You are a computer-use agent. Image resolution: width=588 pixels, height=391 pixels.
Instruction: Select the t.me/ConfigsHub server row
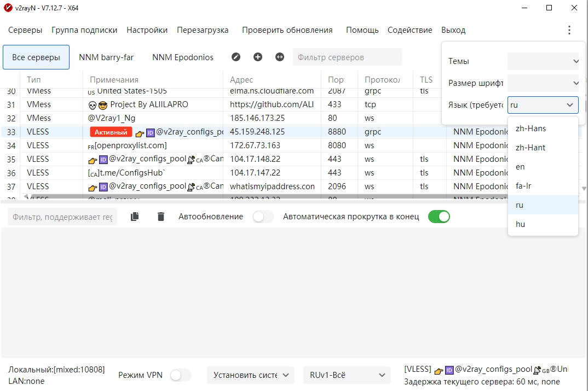tap(255, 173)
